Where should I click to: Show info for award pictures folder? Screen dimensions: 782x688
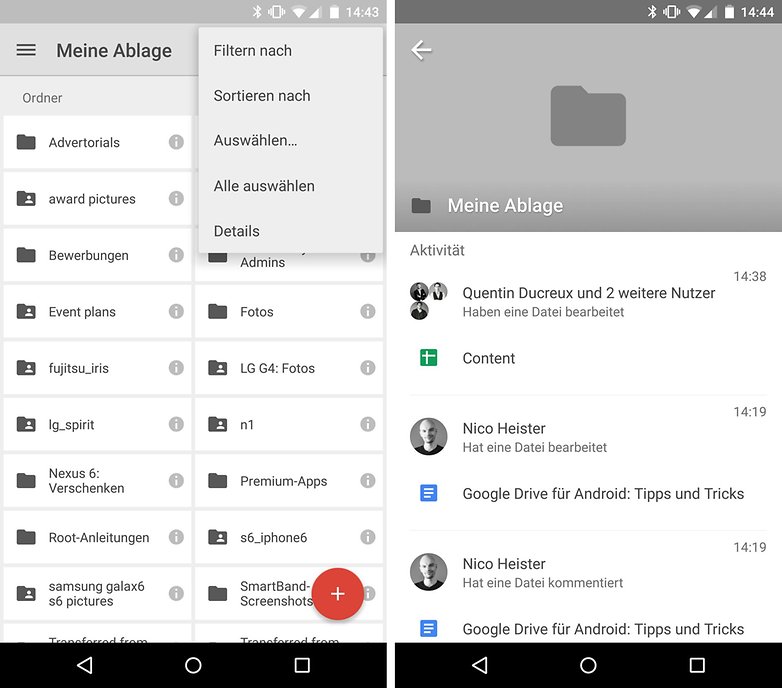tap(176, 198)
